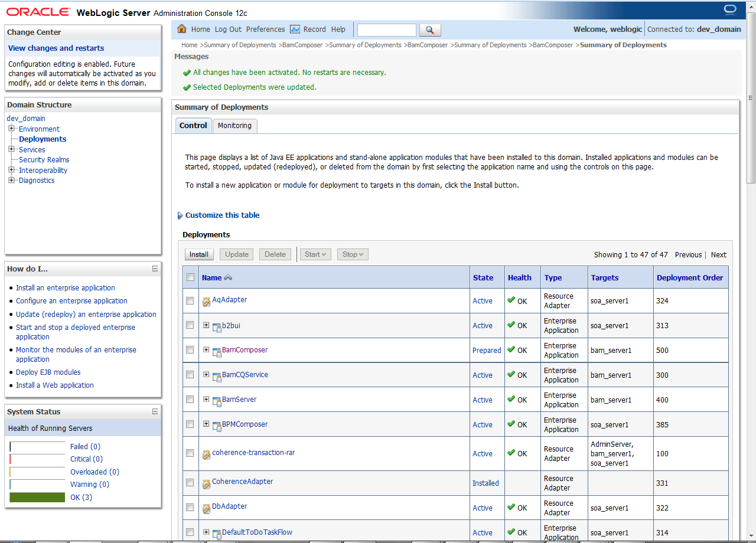The width and height of the screenshot is (756, 543).
Task: Check the select-all deployments checkbox
Action: [x=190, y=277]
